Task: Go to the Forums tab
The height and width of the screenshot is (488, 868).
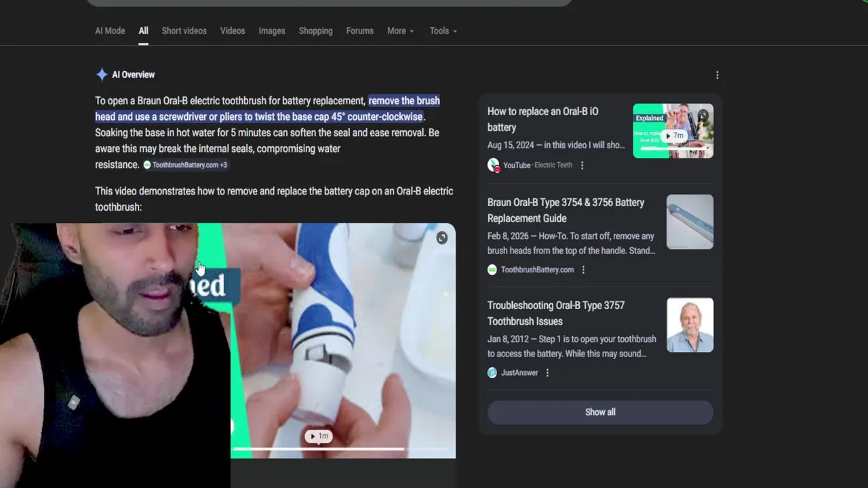Action: (x=359, y=30)
